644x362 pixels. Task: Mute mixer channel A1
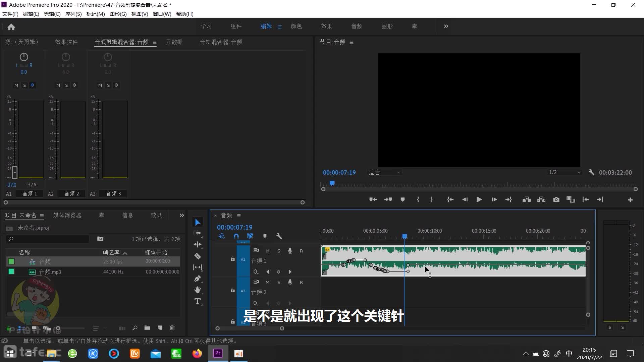(16, 85)
